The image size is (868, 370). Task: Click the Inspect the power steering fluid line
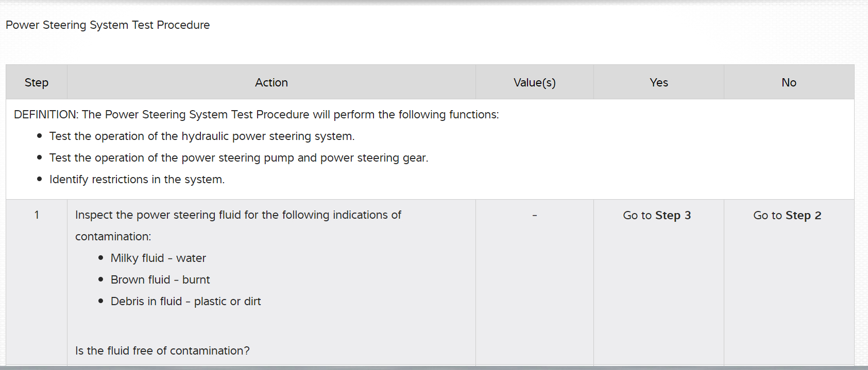tap(238, 215)
